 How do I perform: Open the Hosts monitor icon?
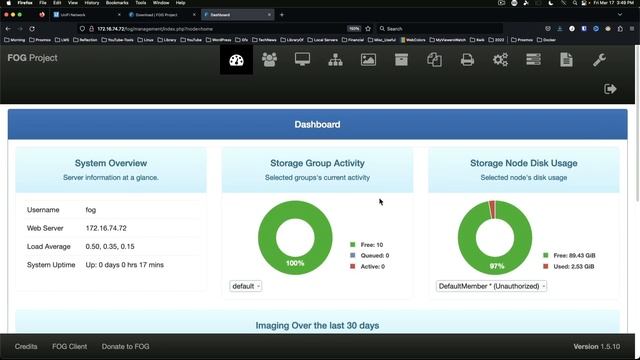pyautogui.click(x=302, y=60)
